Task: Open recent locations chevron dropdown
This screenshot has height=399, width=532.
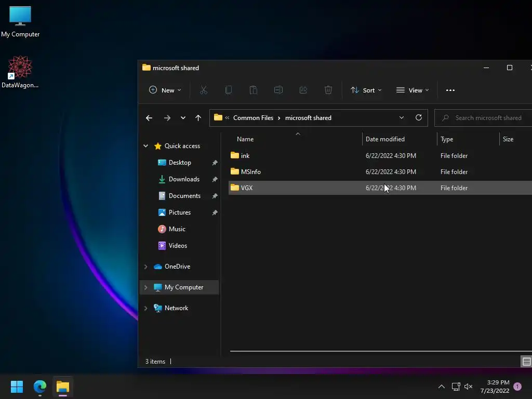Action: 183,118
